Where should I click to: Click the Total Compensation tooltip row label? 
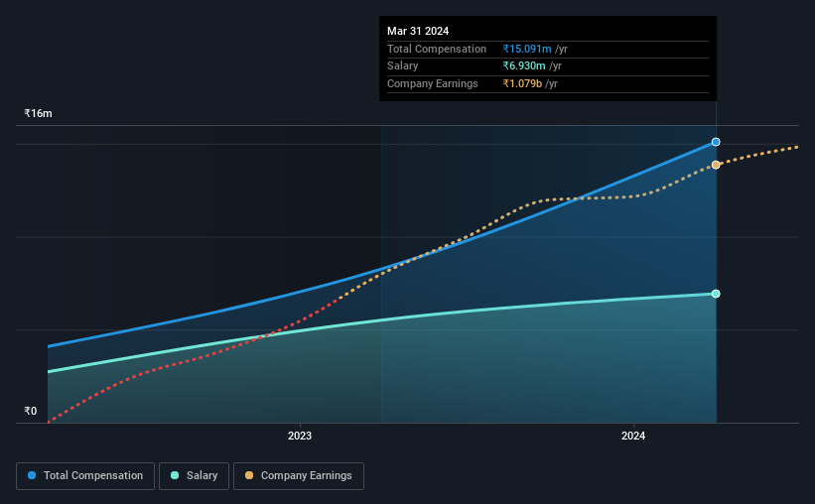[x=437, y=49]
